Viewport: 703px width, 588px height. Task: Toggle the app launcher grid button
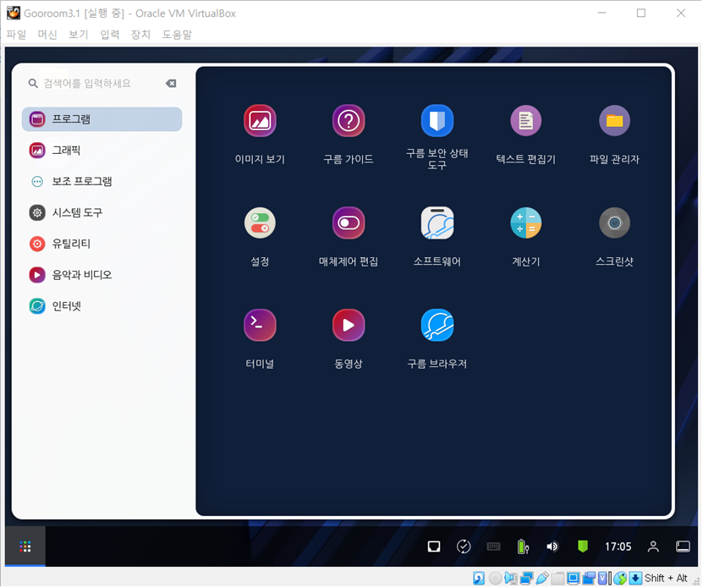(x=25, y=547)
